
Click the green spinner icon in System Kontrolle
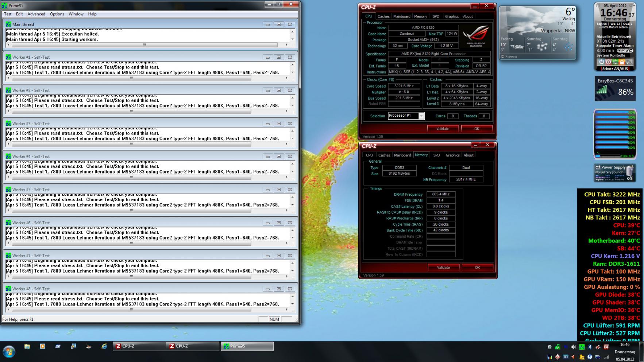(615, 62)
